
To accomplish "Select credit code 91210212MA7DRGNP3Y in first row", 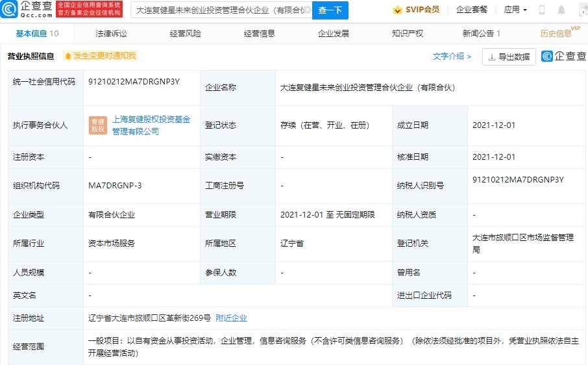I will pos(134,82).
